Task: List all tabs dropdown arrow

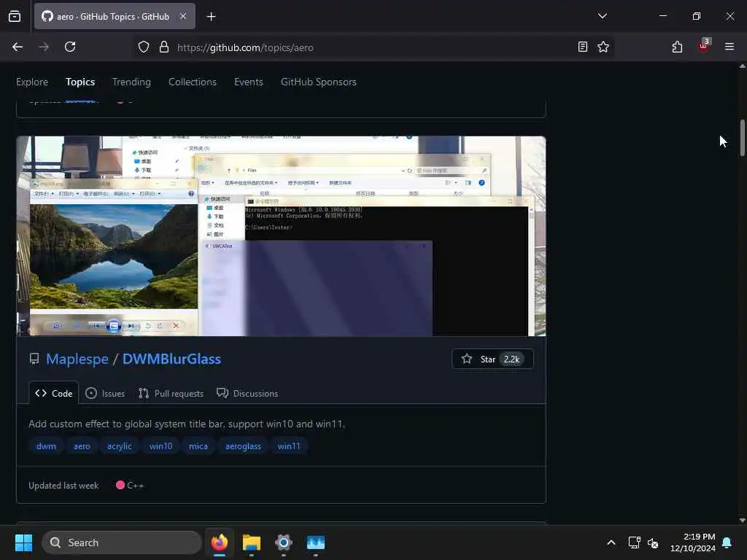Action: 602,16
